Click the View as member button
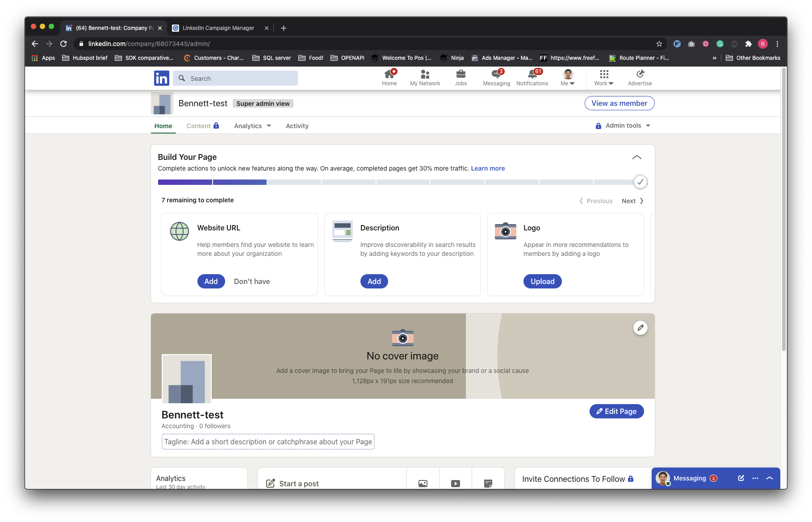 [x=619, y=103]
